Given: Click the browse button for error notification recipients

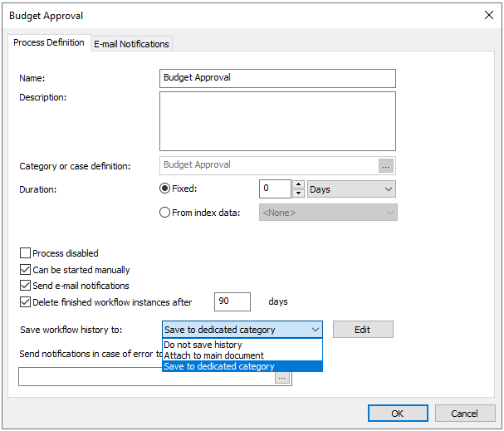Looking at the screenshot, I should (x=282, y=377).
